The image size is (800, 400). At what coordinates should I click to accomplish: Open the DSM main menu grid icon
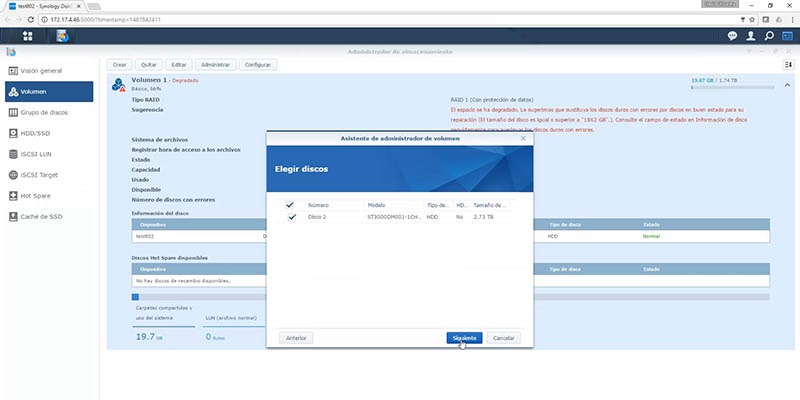pos(28,36)
